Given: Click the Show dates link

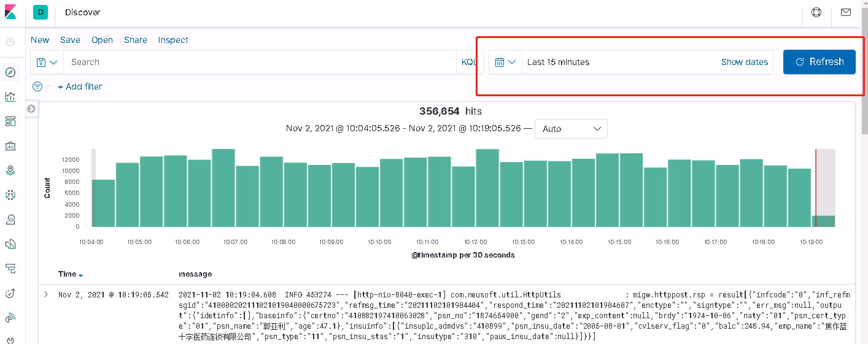Looking at the screenshot, I should coord(745,62).
